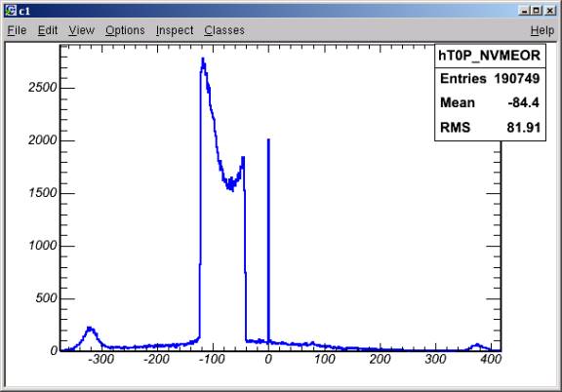Image resolution: width=562 pixels, height=392 pixels.
Task: Select the x-axis label 200
Action: tap(380, 359)
